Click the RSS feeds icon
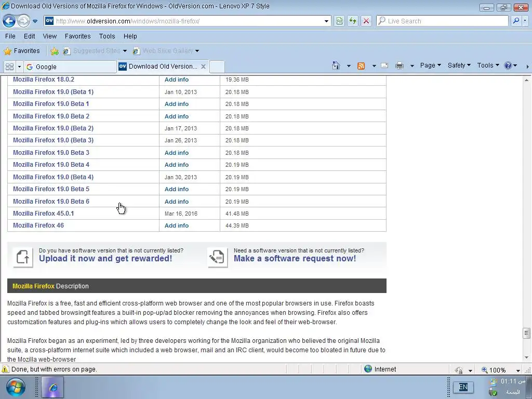This screenshot has height=399, width=532. 361,66
